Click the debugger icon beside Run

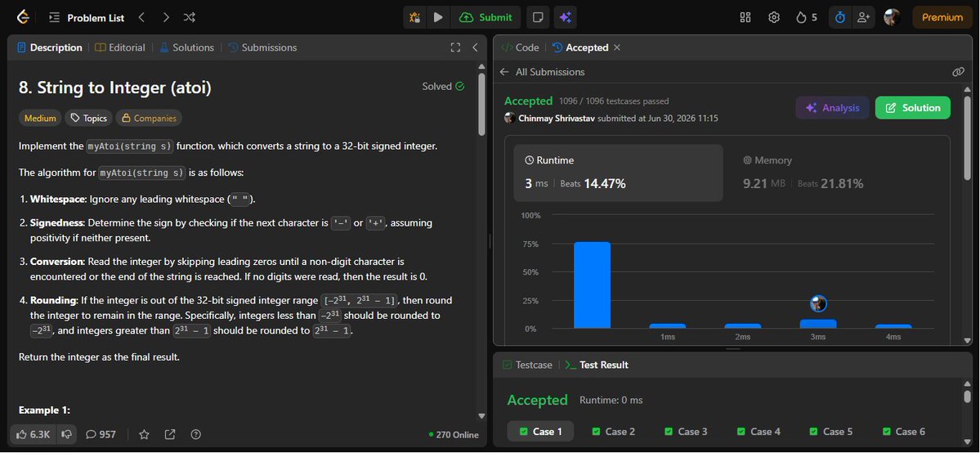point(414,17)
